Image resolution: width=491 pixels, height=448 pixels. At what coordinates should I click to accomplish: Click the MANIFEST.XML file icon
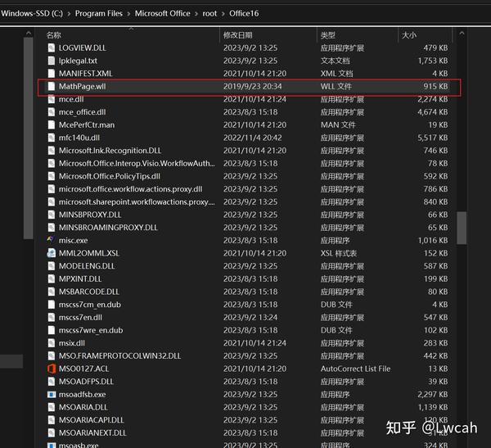pyautogui.click(x=52, y=74)
